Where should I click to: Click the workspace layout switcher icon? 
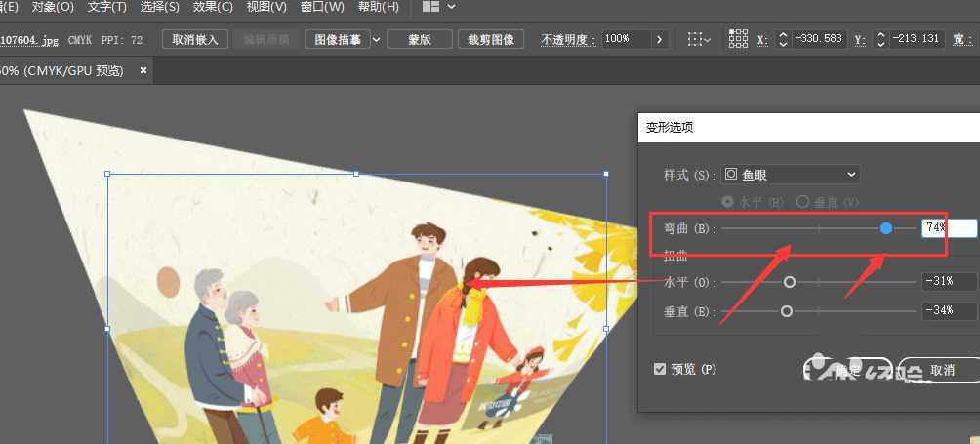click(430, 7)
